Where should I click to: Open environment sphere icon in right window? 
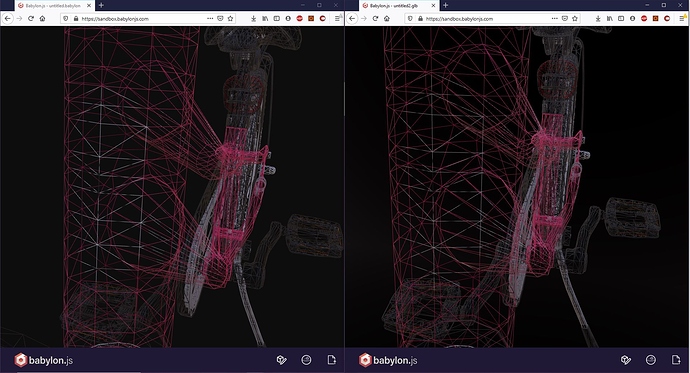651,360
